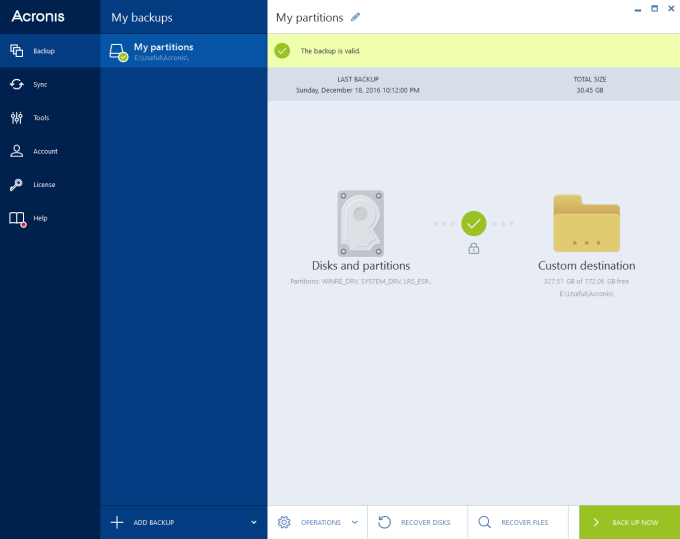Click the RECOVER FILES button label
This screenshot has height=539, width=680.
coord(524,523)
